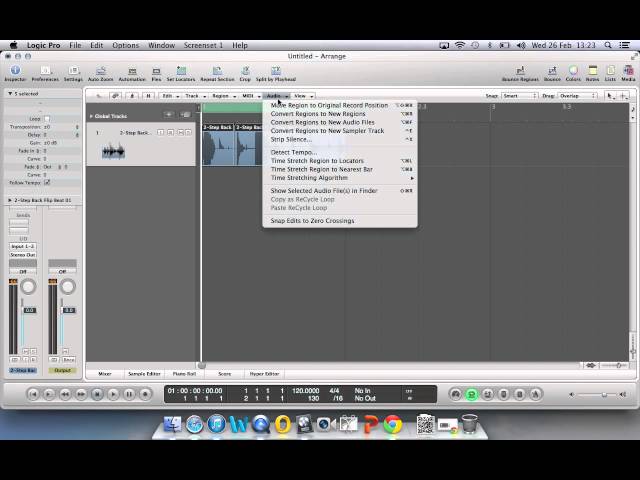This screenshot has width=640, height=480.
Task: Toggle the Loop checkbox in Inspector
Action: pyautogui.click(x=47, y=119)
